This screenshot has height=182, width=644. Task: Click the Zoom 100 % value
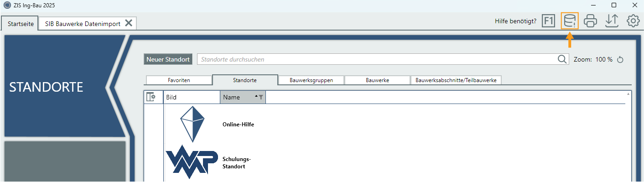604,60
